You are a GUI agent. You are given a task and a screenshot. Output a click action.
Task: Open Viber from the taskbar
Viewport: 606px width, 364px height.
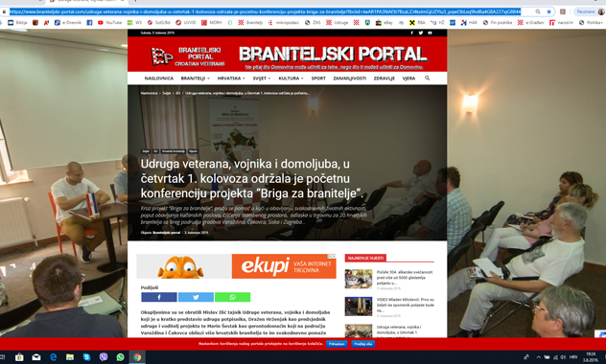104,357
